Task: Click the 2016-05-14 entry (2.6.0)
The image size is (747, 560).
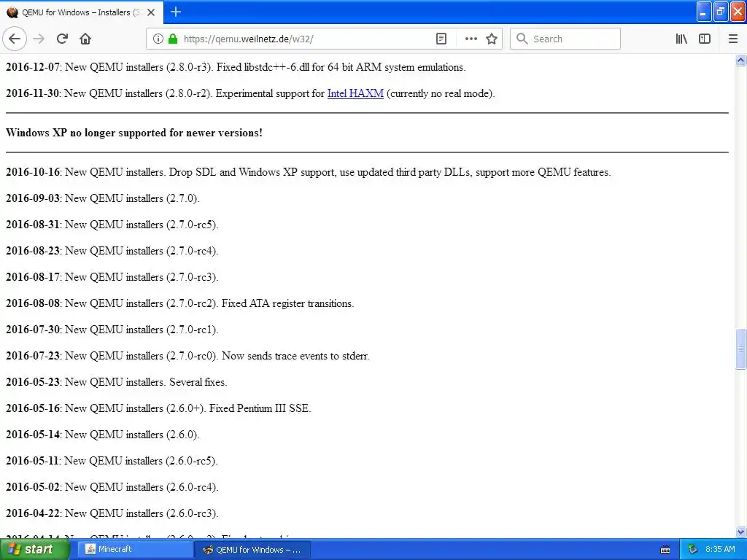Action: click(x=102, y=435)
